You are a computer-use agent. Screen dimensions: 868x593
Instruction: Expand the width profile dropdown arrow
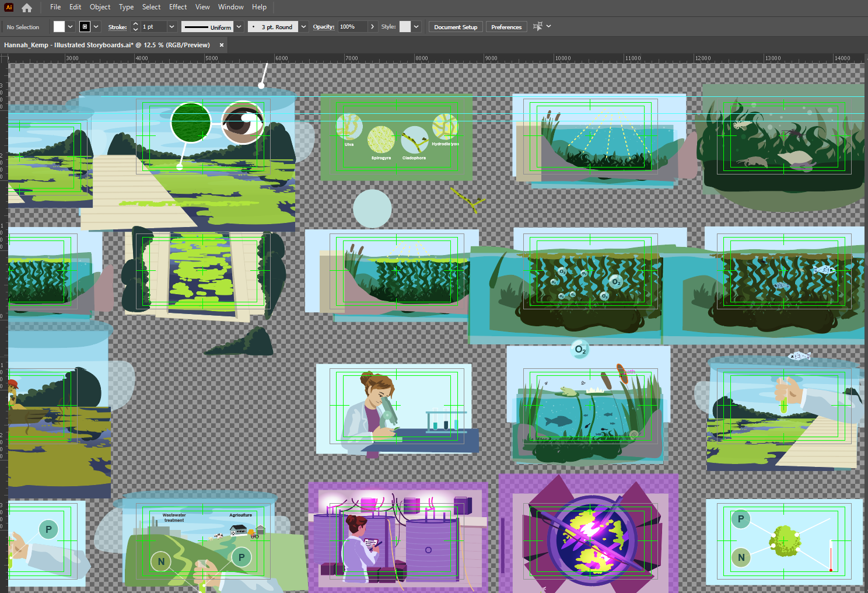(x=239, y=27)
